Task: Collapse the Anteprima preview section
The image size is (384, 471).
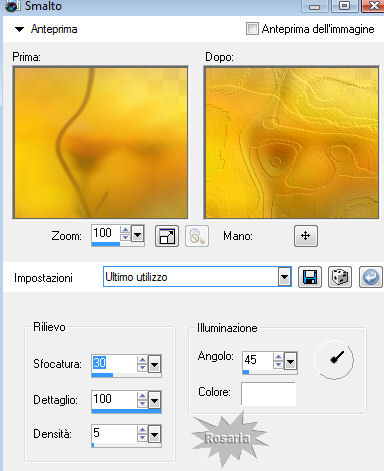Action: [20, 29]
